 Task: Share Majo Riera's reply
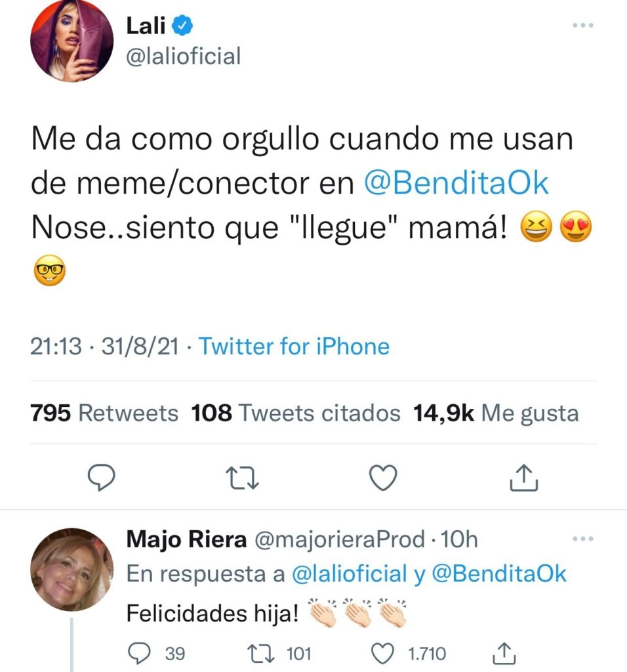tap(500, 654)
